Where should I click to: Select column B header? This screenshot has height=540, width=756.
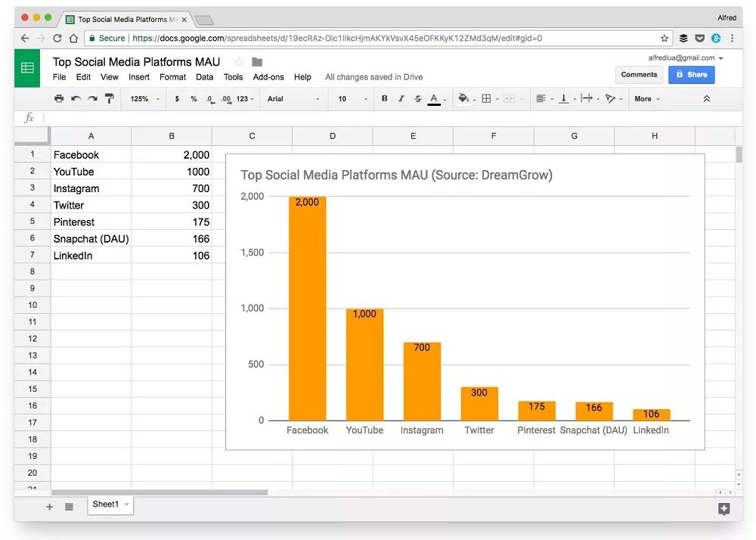click(x=171, y=136)
